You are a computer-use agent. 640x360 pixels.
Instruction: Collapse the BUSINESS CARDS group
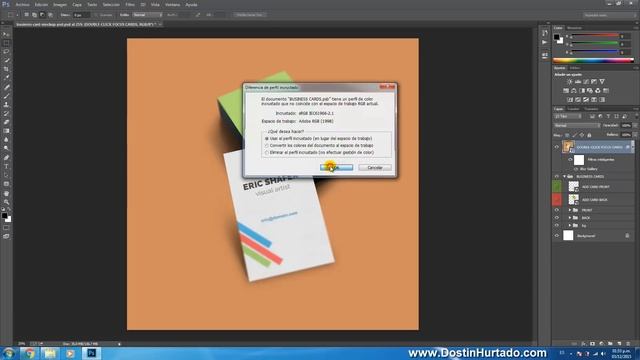click(564, 177)
